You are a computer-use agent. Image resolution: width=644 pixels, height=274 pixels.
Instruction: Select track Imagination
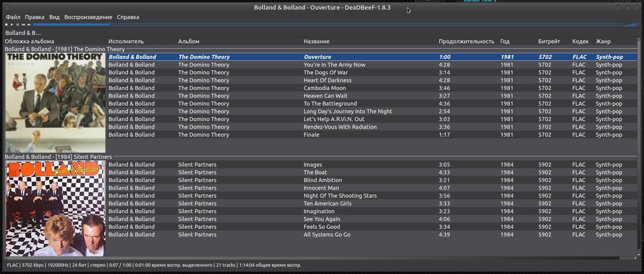coord(372,211)
